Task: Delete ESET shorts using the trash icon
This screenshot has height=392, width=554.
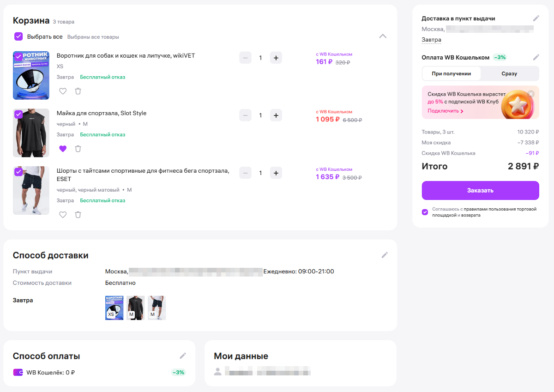Action: 78,214
